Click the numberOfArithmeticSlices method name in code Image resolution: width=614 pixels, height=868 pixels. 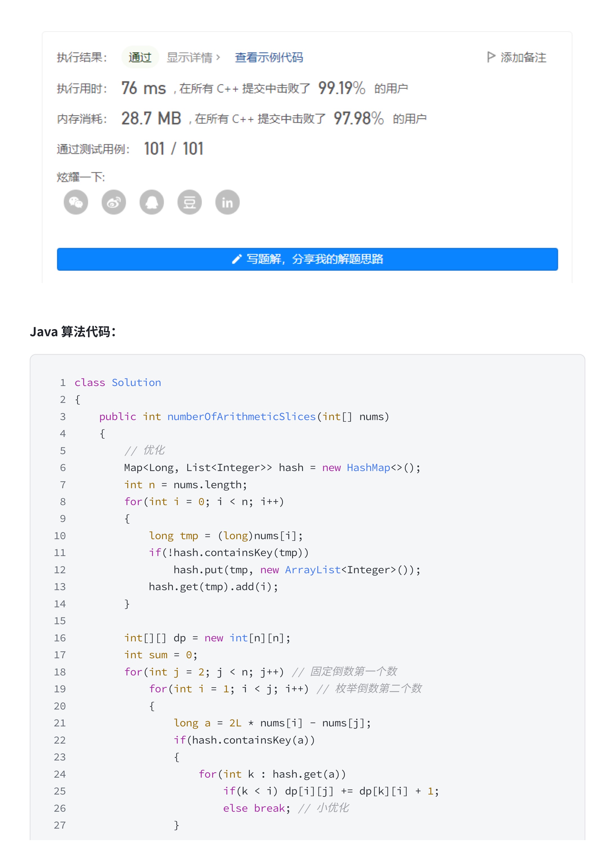(241, 416)
